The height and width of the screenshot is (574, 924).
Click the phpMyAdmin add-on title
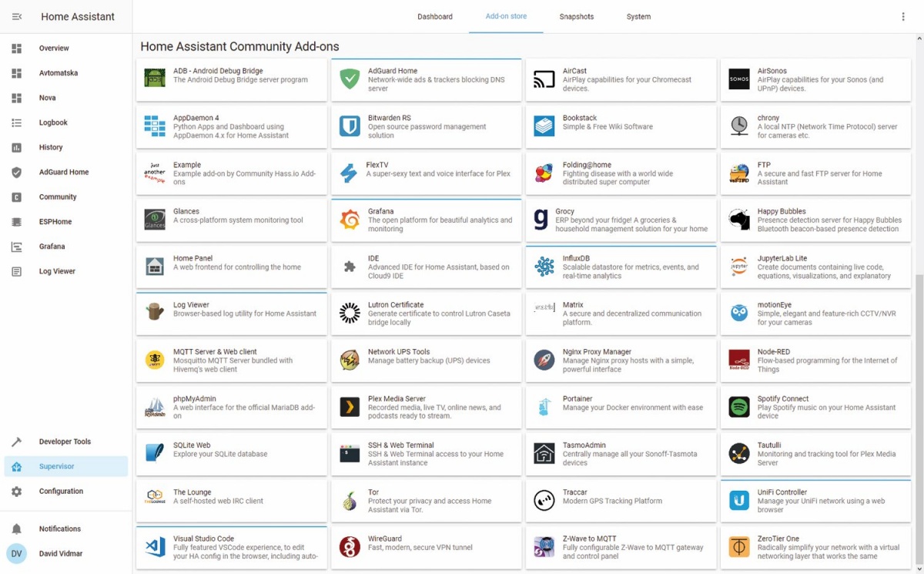[x=194, y=399]
